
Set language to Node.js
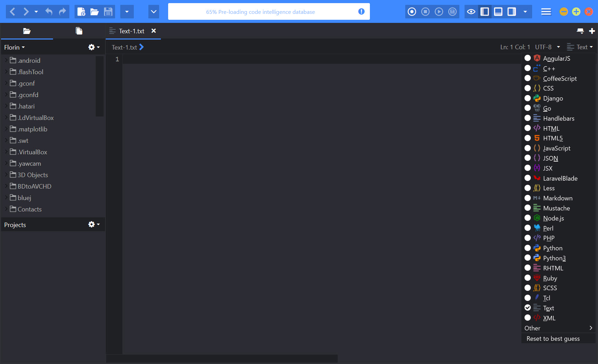tap(558, 218)
